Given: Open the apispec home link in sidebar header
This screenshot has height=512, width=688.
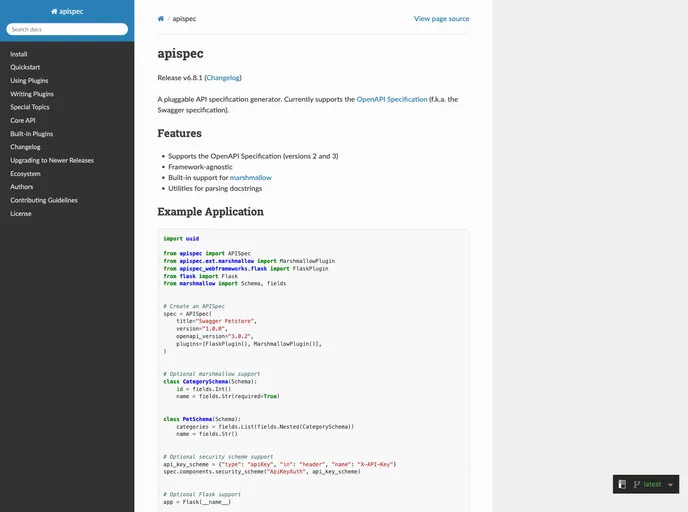Looking at the screenshot, I should 67,11.
